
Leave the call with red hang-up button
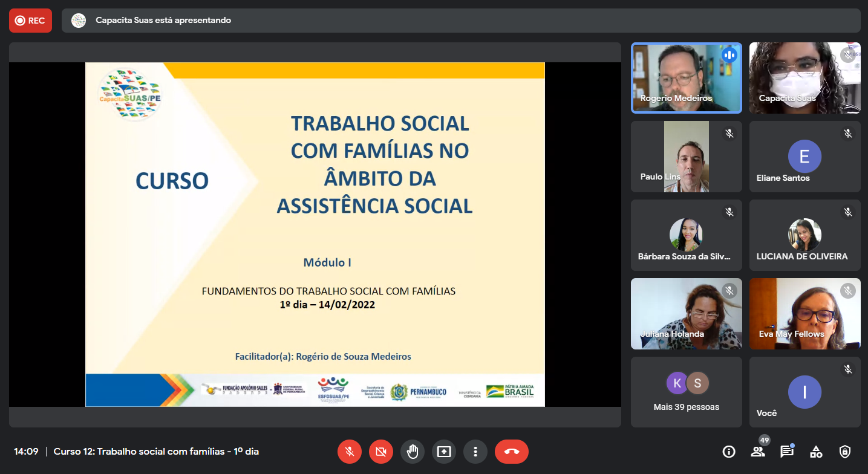tap(511, 452)
